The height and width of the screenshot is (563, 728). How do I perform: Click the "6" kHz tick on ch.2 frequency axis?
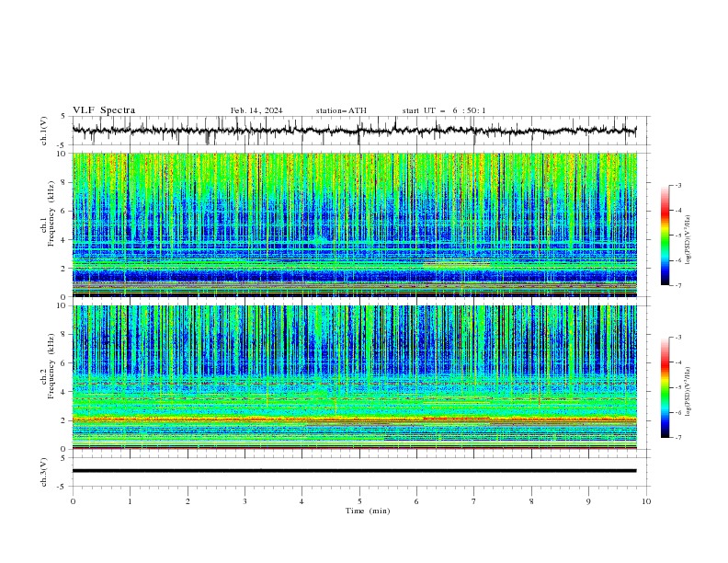click(65, 363)
